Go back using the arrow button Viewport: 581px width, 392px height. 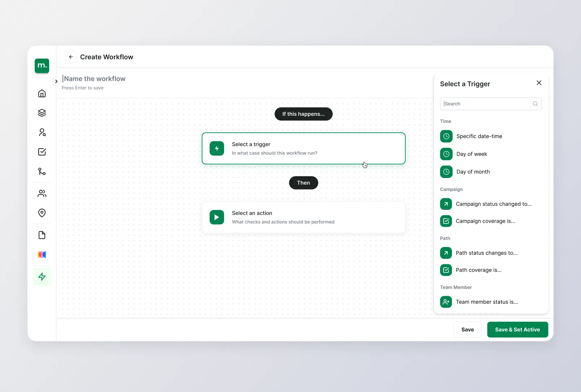pyautogui.click(x=71, y=57)
